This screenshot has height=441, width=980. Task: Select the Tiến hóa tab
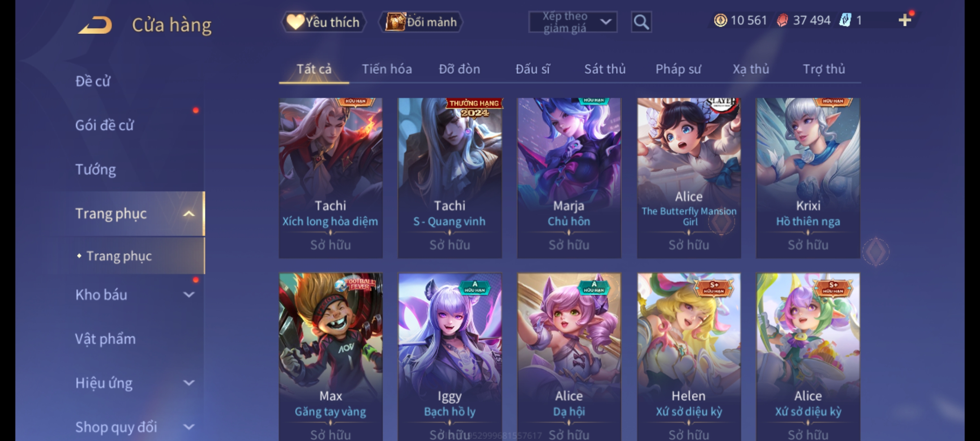pos(387,69)
